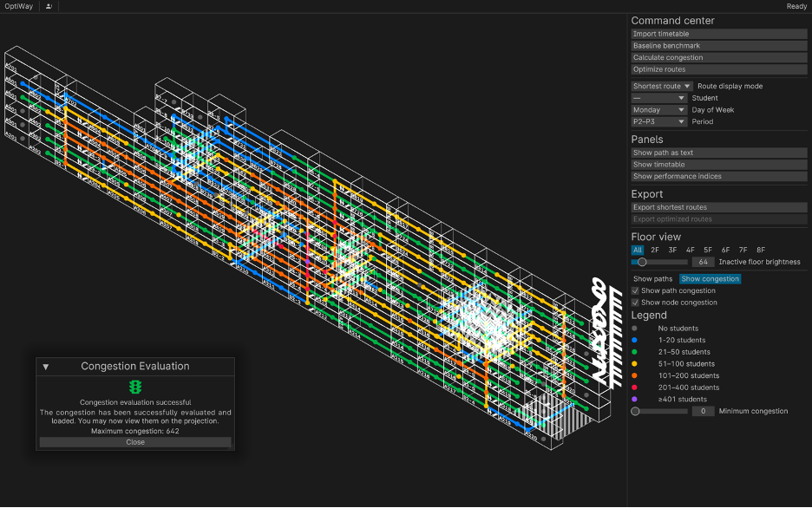
Task: Click the Minimum congestion value field 0
Action: click(703, 411)
